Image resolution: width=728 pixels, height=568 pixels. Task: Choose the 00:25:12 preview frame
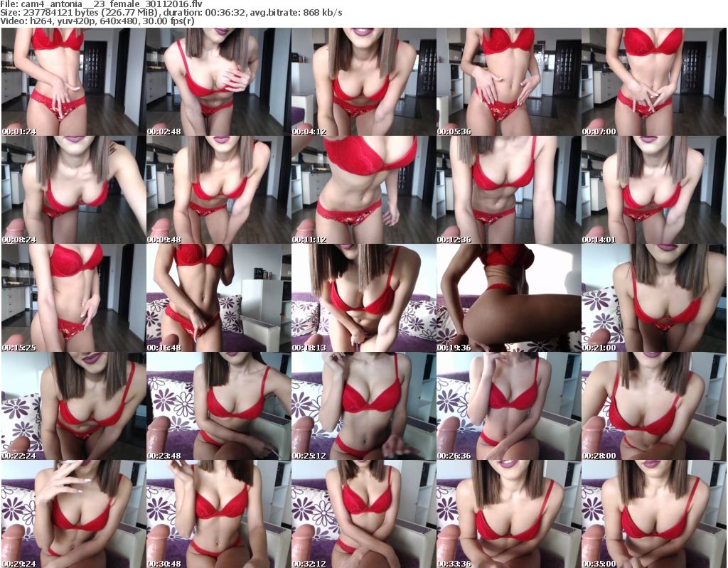363,406
